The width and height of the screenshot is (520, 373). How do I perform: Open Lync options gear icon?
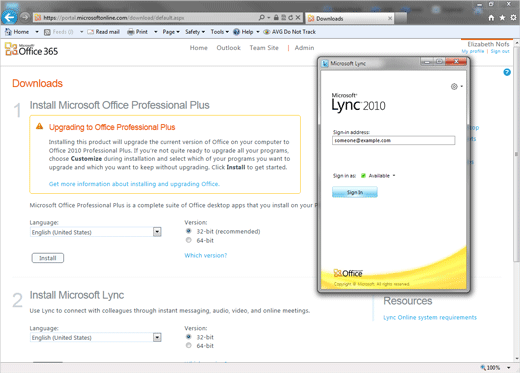(x=454, y=87)
